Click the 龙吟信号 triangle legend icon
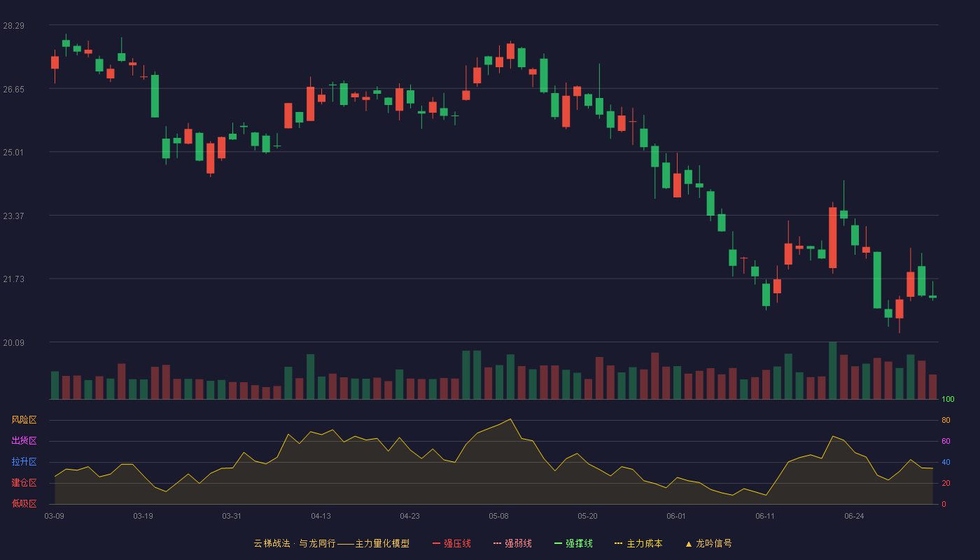 689,543
